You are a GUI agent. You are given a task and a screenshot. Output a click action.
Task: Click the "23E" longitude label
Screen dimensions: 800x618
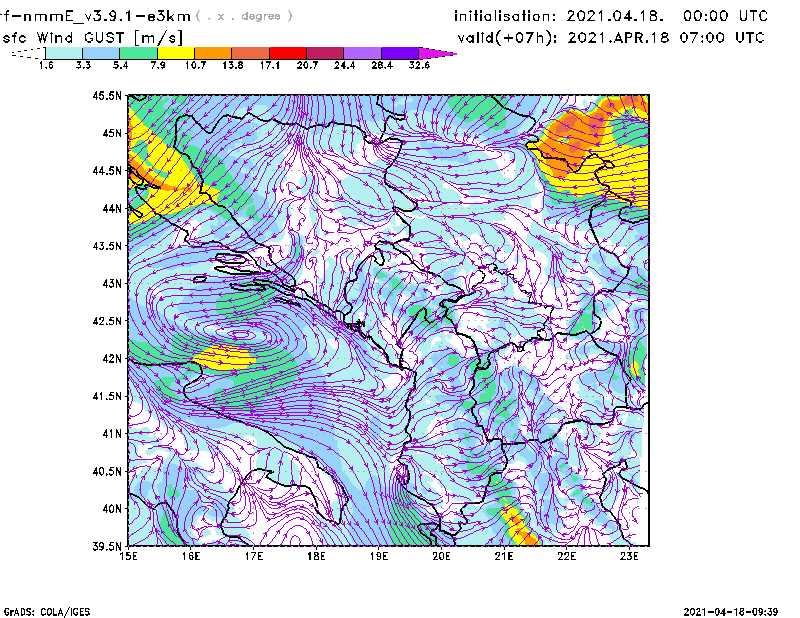pos(629,556)
